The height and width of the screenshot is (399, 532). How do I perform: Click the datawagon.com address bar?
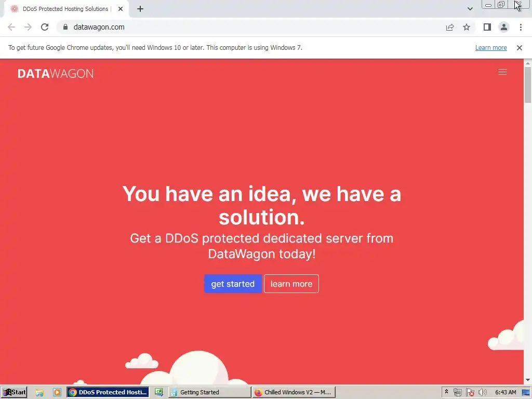(x=251, y=27)
